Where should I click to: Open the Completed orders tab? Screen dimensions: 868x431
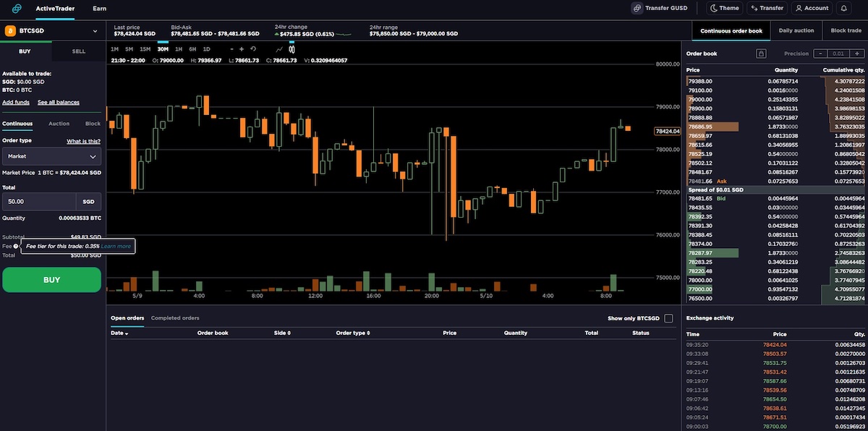[175, 318]
